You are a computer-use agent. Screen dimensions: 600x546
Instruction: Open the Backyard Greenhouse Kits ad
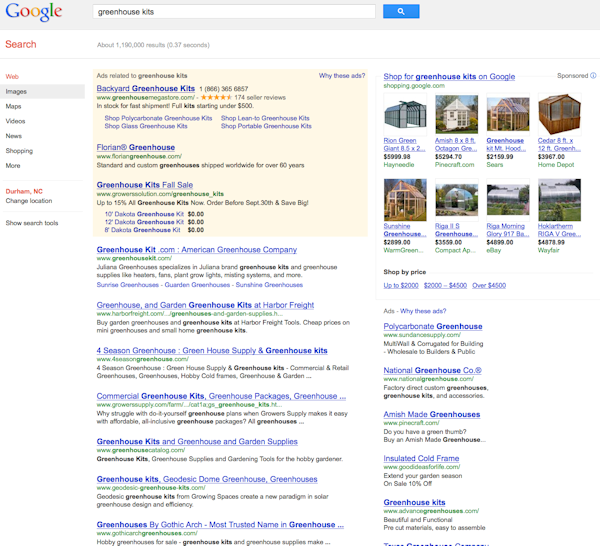coord(146,88)
